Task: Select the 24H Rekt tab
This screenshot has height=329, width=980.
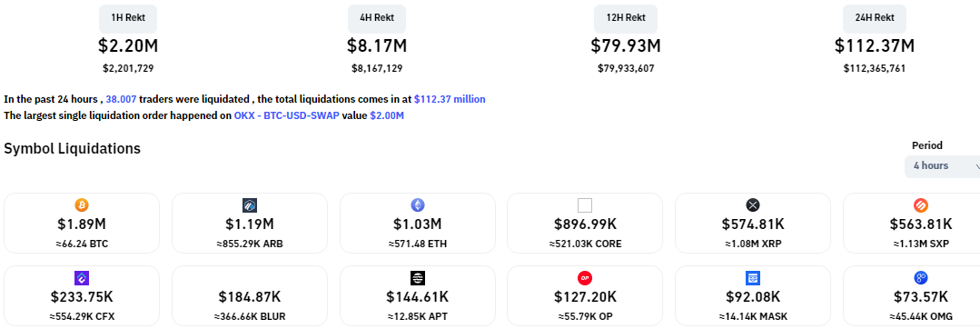Action: (x=875, y=18)
